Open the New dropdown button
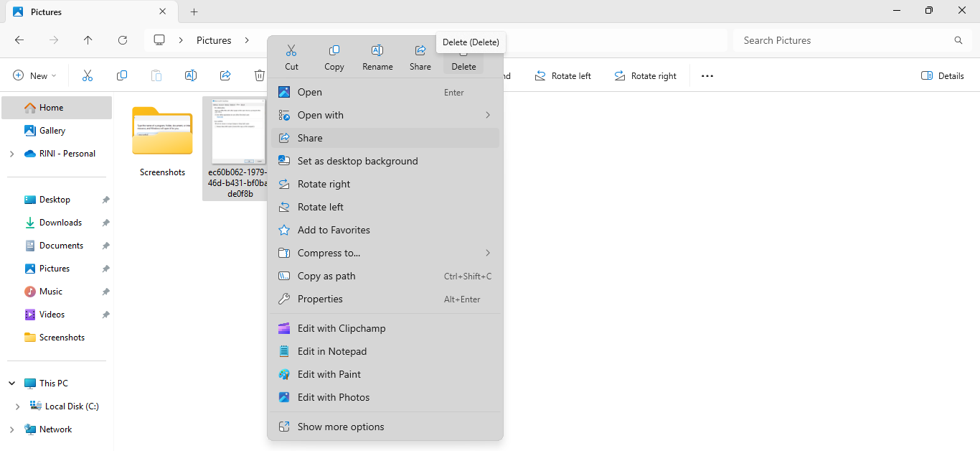 (34, 75)
